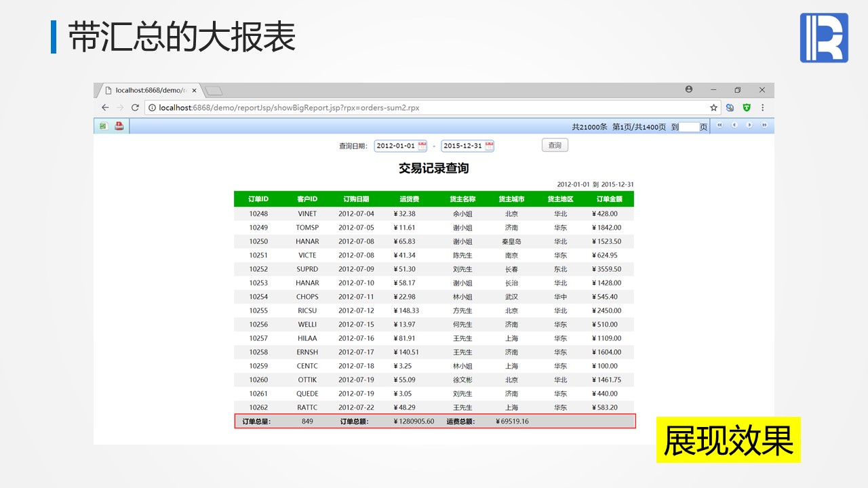This screenshot has width=868, height=488.
Task: Click the 订单金额 column header
Action: click(609, 199)
